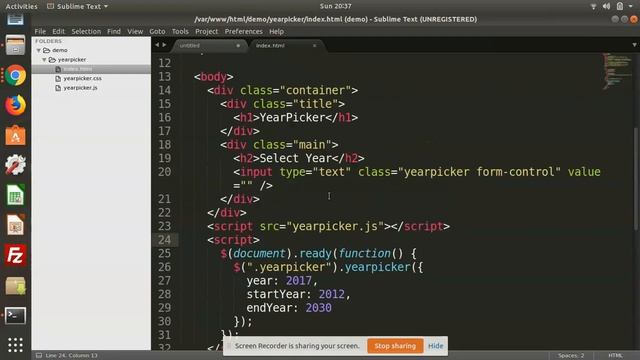
Task: Open the system tools gear icon in dock
Action: pos(16,165)
